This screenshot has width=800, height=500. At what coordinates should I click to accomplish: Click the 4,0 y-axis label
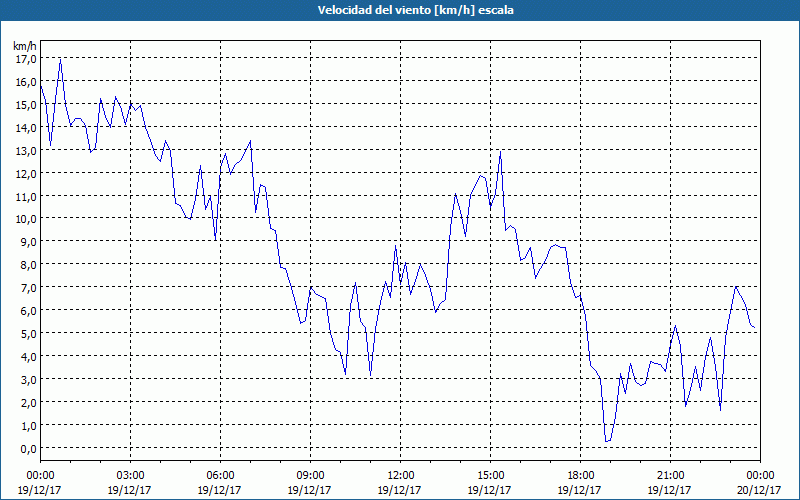28,357
